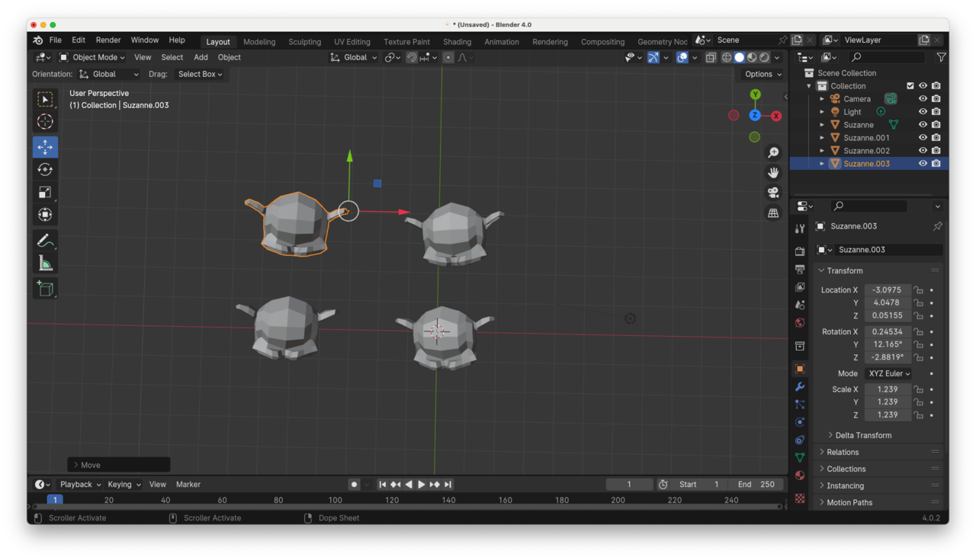
Task: Open the Object Mode dropdown
Action: pyautogui.click(x=92, y=57)
